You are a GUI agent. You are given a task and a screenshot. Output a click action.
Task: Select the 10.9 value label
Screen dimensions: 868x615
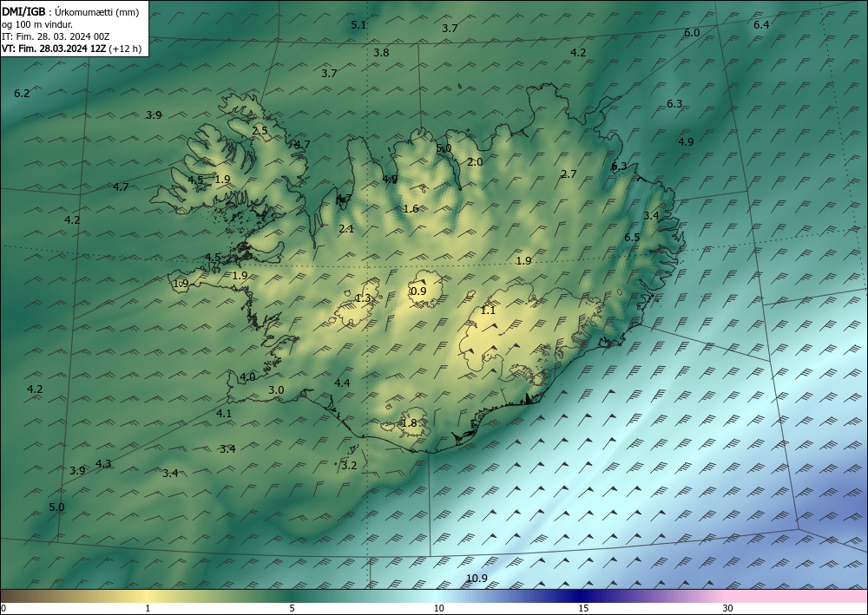point(477,579)
